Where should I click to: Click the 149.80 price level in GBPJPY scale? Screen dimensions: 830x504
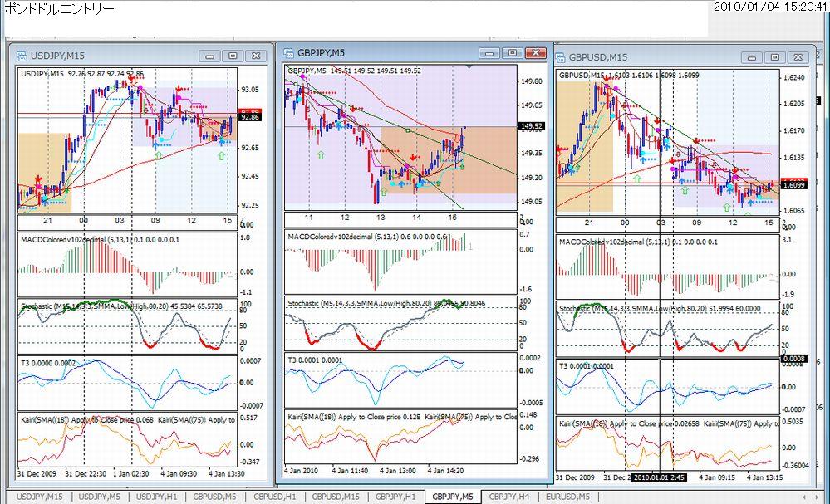(x=532, y=81)
